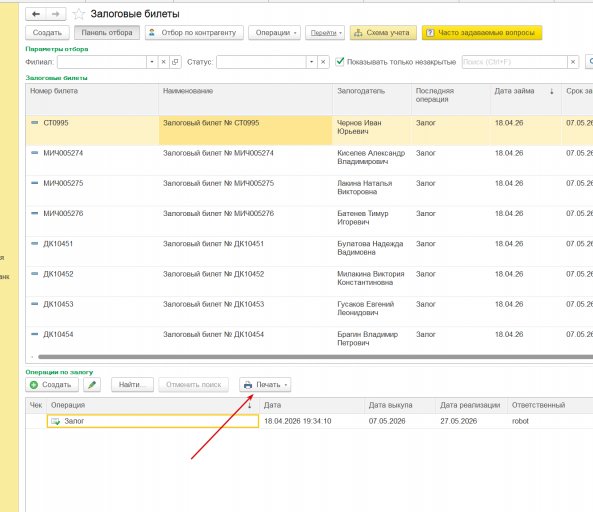
Task: Expand the Филиал dropdown arrow
Action: click(152, 62)
